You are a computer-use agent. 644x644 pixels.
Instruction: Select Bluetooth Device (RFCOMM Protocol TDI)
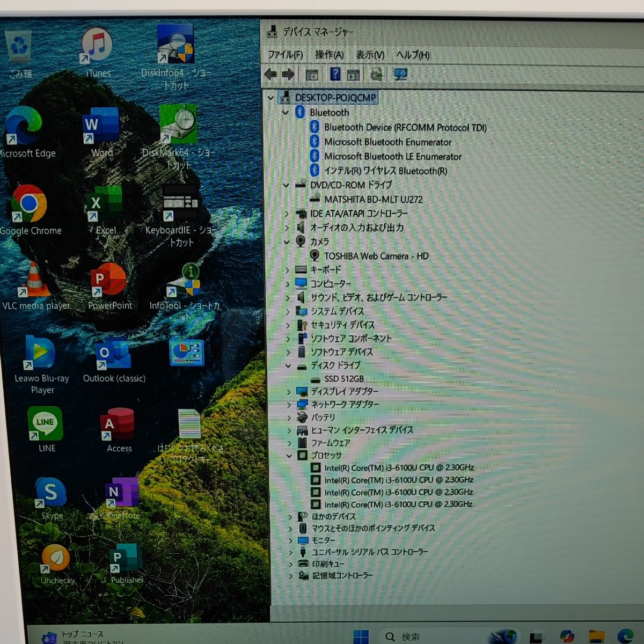(x=405, y=127)
